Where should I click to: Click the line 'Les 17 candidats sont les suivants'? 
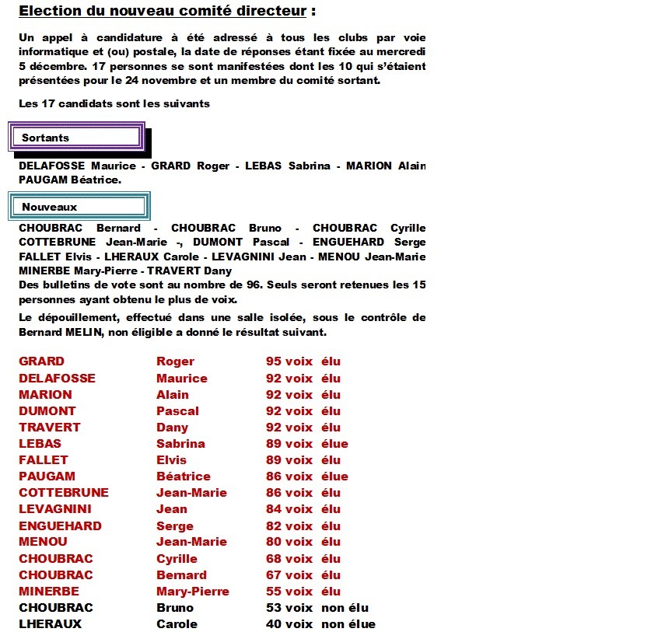coord(114,104)
